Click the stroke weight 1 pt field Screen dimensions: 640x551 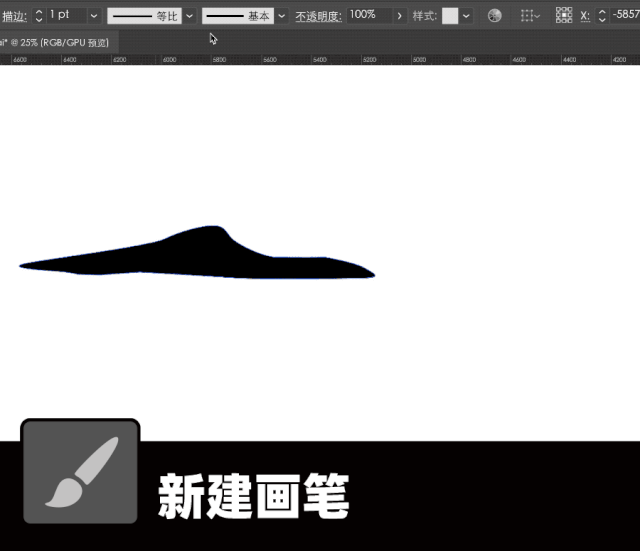point(66,16)
